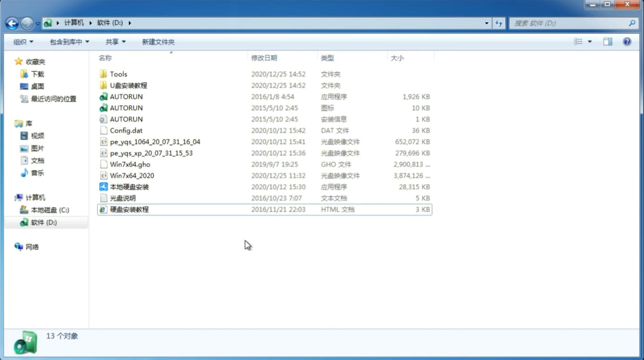Open 光盘说明 text document
This screenshot has height=360, width=644.
[122, 198]
